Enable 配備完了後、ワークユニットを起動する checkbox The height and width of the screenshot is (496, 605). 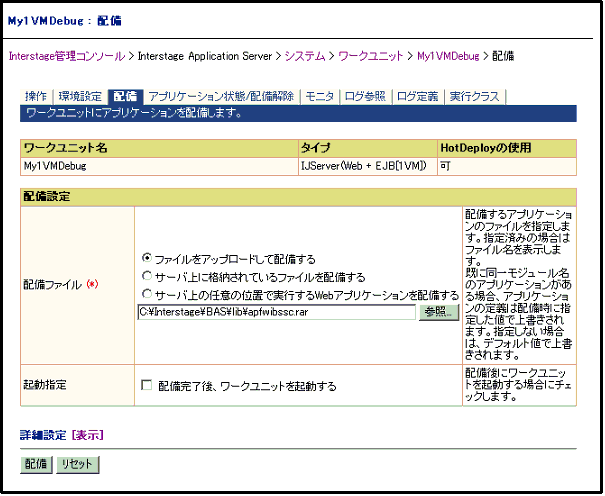[x=147, y=385]
